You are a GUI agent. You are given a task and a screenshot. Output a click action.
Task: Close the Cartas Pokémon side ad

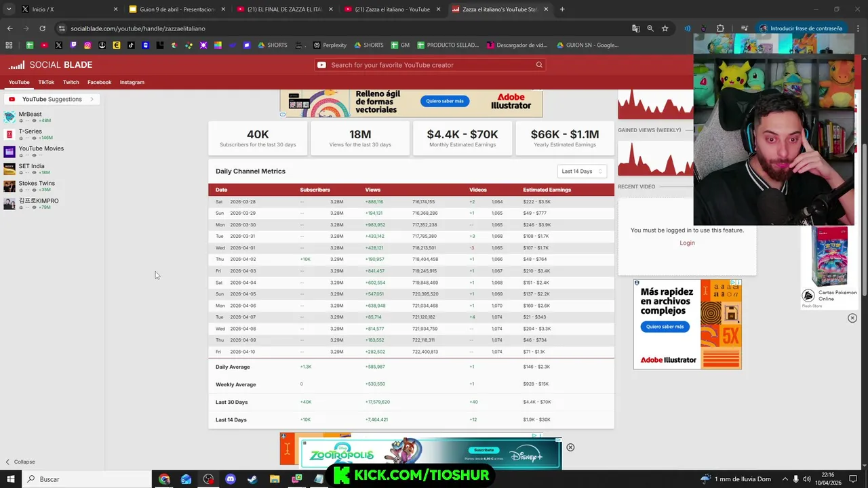click(x=852, y=318)
